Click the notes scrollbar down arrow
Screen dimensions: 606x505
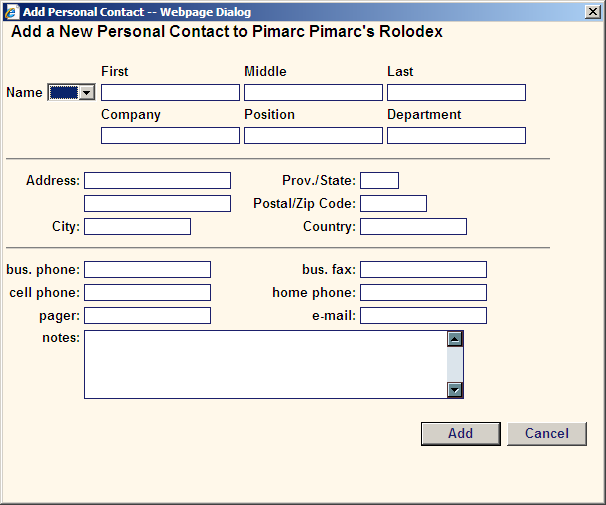click(x=455, y=390)
